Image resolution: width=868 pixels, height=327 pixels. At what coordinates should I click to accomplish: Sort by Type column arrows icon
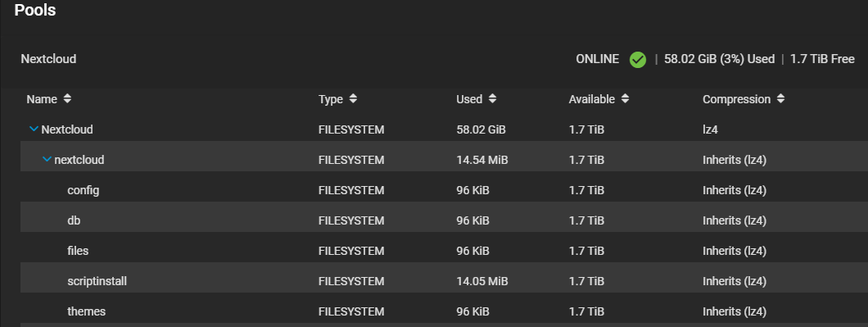(x=353, y=98)
